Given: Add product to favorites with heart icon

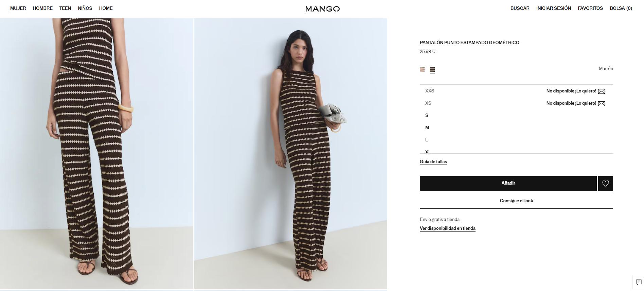Looking at the screenshot, I should 605,184.
